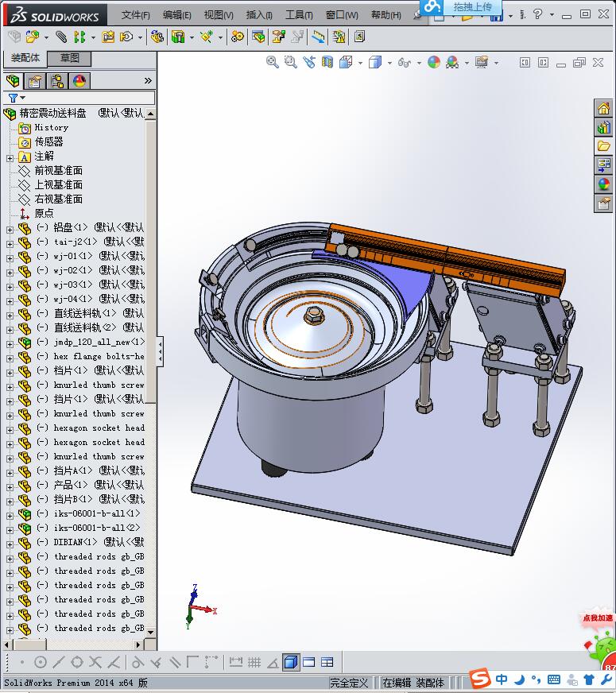Expand the 注解 tree node
The width and height of the screenshot is (616, 693).
click(10, 158)
